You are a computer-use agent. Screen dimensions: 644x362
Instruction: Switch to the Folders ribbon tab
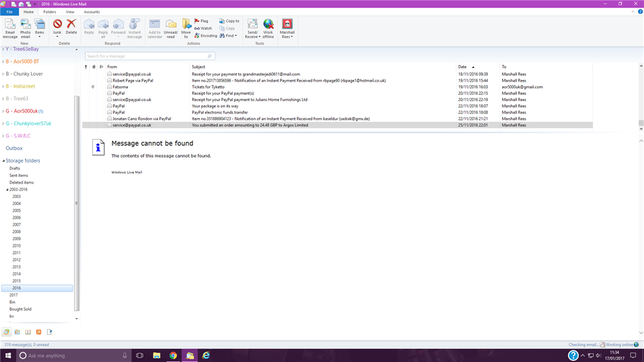tap(50, 12)
